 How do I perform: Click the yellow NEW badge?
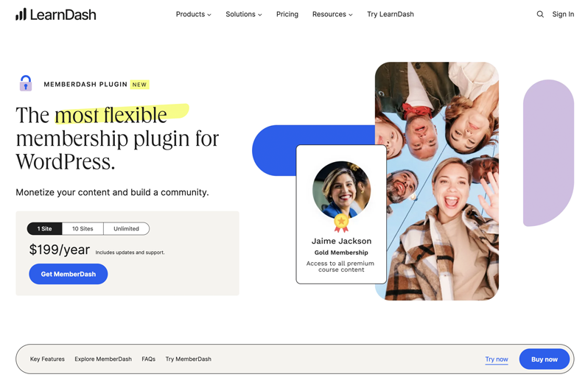(x=139, y=85)
